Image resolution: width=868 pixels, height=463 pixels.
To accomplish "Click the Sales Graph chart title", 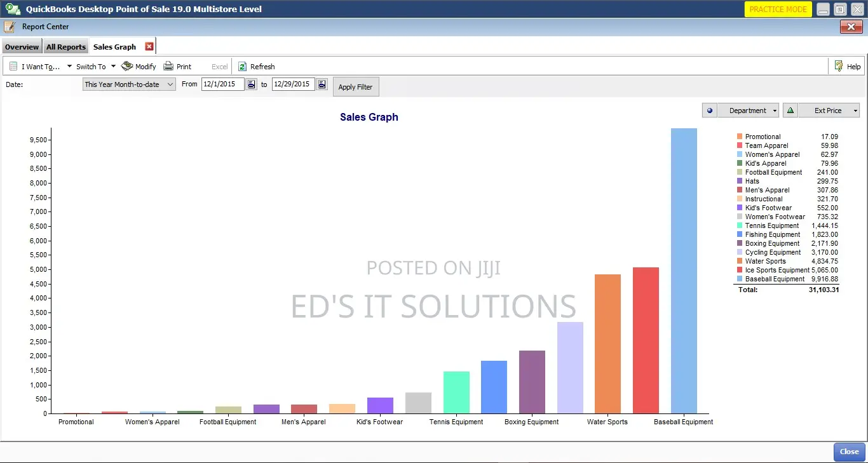I will pos(369,117).
